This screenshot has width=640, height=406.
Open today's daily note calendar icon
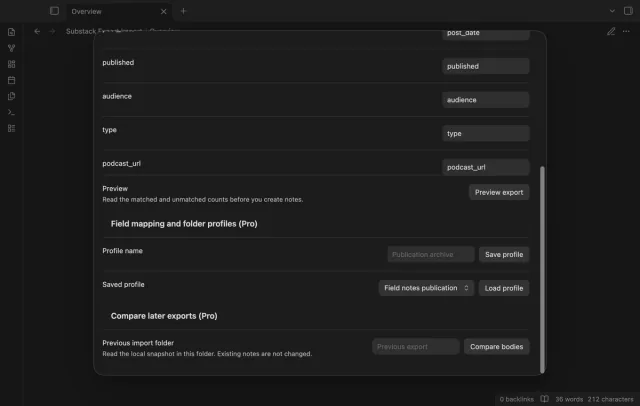[x=11, y=80]
